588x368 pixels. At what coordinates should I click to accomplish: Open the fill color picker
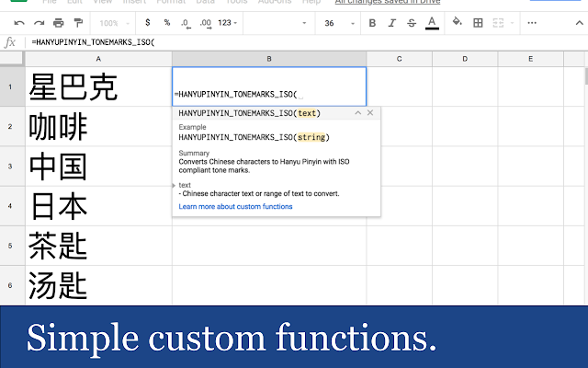(x=457, y=22)
